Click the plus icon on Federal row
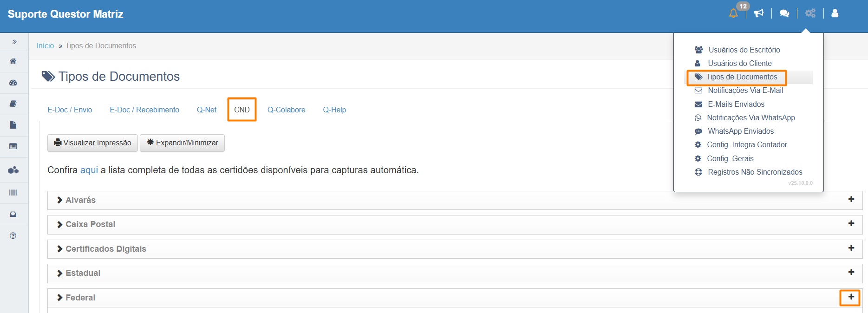868x313 pixels. click(x=851, y=297)
